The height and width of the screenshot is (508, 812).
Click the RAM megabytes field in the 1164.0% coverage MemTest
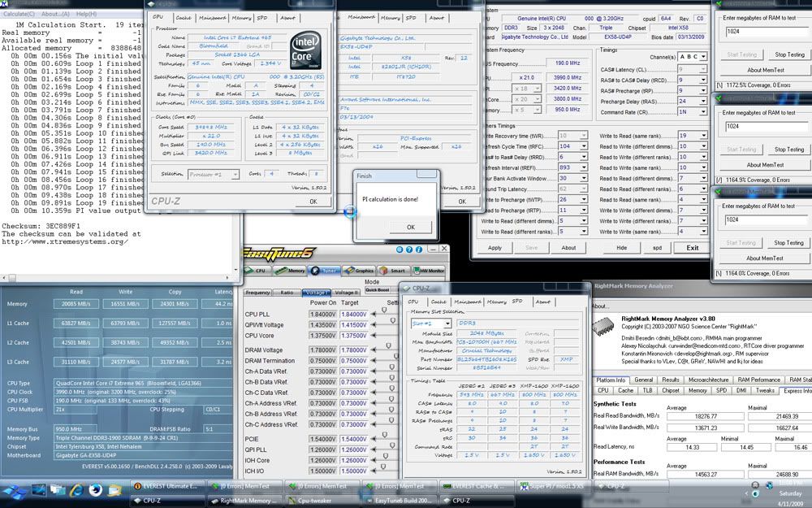[x=768, y=219]
